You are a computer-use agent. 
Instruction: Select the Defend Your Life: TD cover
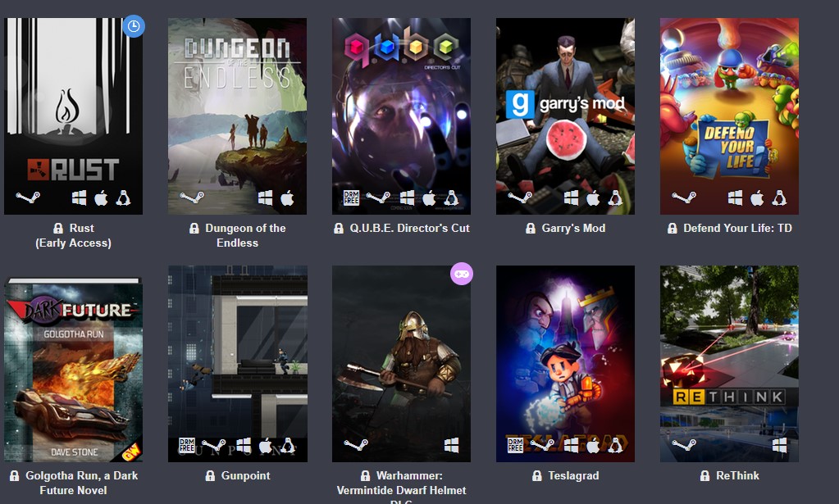click(x=729, y=116)
